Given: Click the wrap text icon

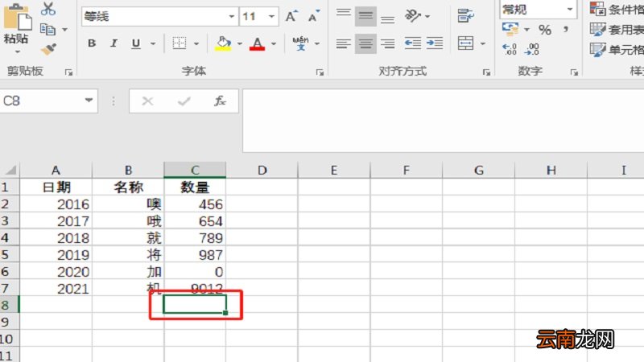Looking at the screenshot, I should [465, 16].
